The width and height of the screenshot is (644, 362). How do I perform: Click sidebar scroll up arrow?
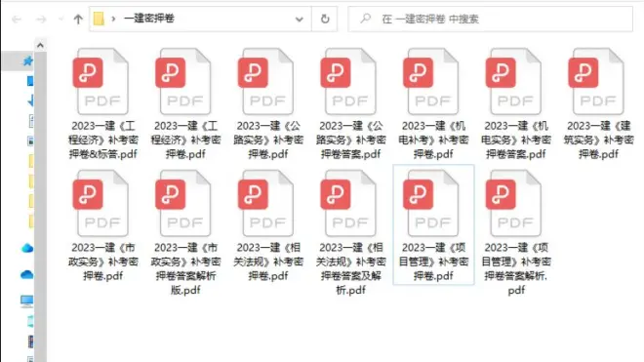pyautogui.click(x=40, y=45)
